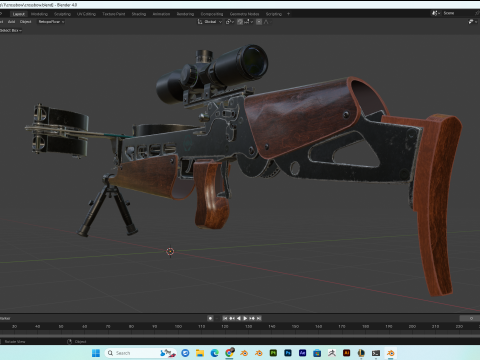Image resolution: width=480 pixels, height=360 pixels.
Task: Play the animation in reverse
Action: tap(239, 318)
